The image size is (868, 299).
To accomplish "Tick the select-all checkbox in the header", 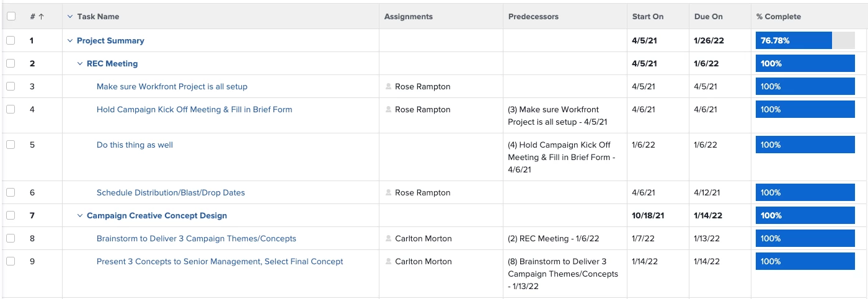I will click(x=11, y=17).
